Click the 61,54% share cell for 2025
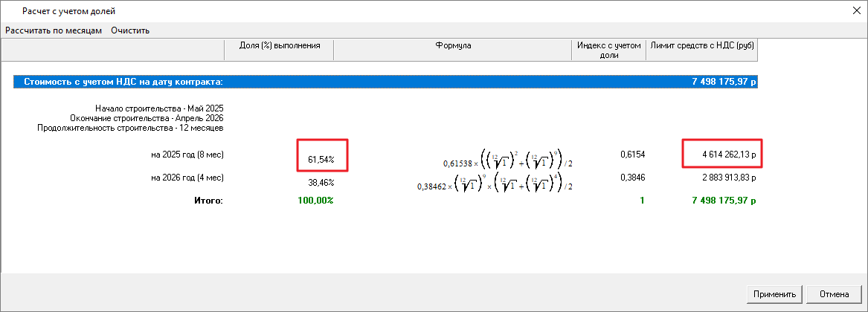The width and height of the screenshot is (868, 312). (321, 159)
